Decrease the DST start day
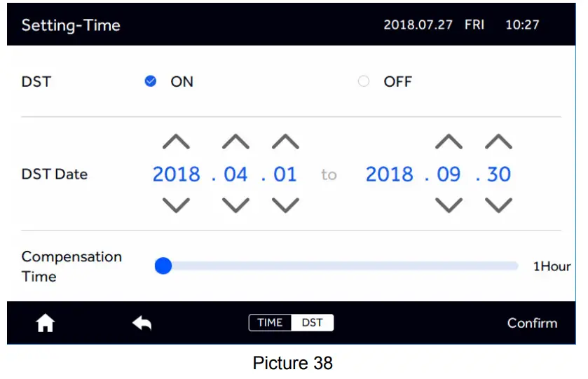Viewport: 588px width, 379px height. coord(285,205)
